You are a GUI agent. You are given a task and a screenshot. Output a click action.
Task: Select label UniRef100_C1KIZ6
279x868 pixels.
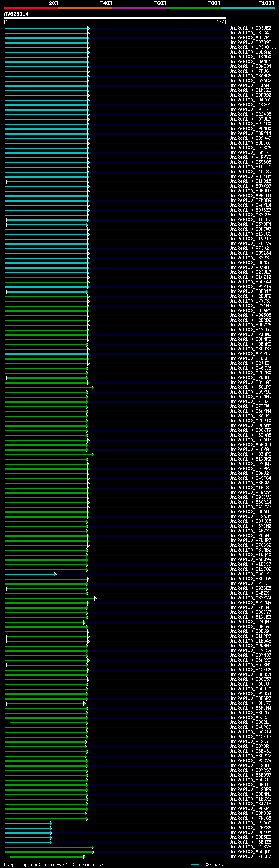(x=250, y=90)
